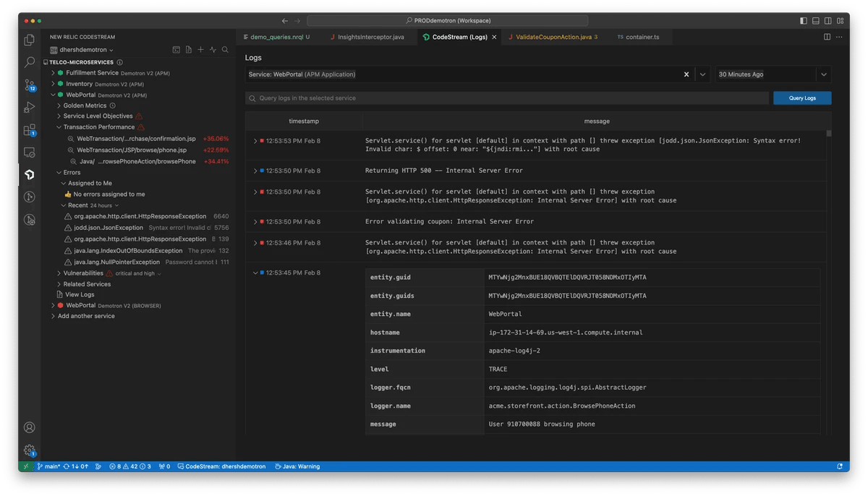Screen dimensions: 868x496
Task: Click the CodeStream plus icon
Action: (200, 50)
